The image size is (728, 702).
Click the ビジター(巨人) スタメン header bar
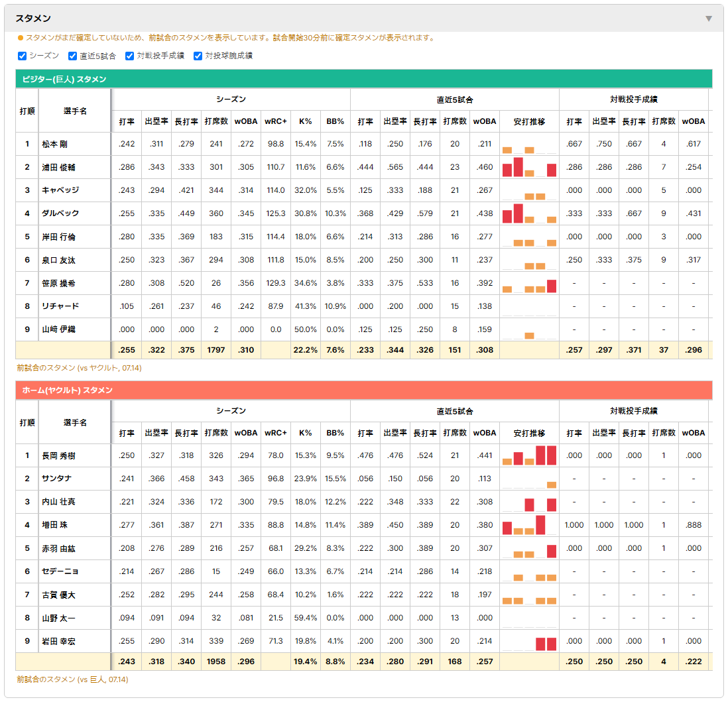tap(364, 79)
